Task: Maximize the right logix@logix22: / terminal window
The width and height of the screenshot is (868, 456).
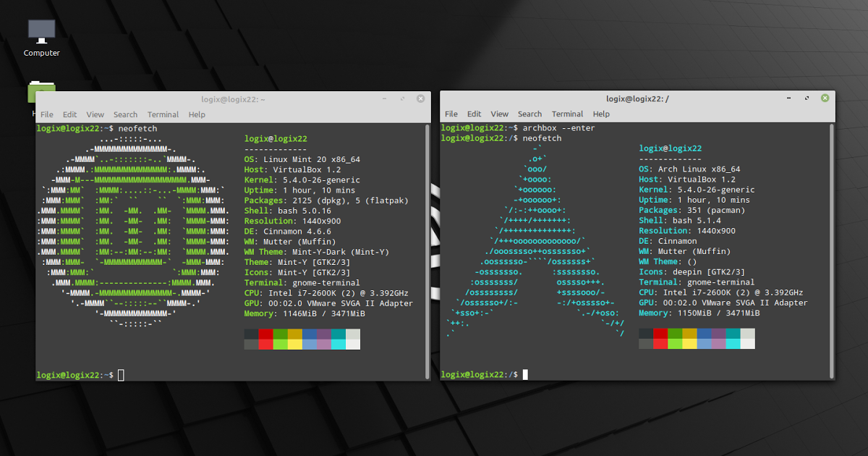Action: coord(808,98)
